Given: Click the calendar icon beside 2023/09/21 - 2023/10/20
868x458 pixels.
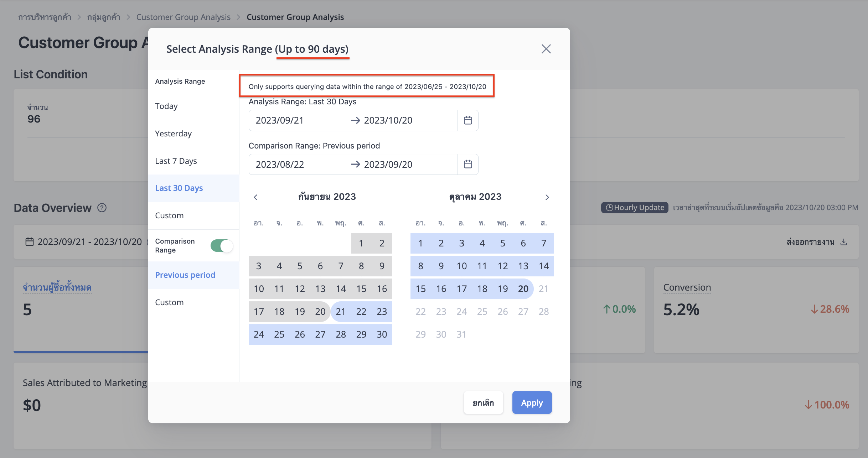Looking at the screenshot, I should click(x=30, y=242).
